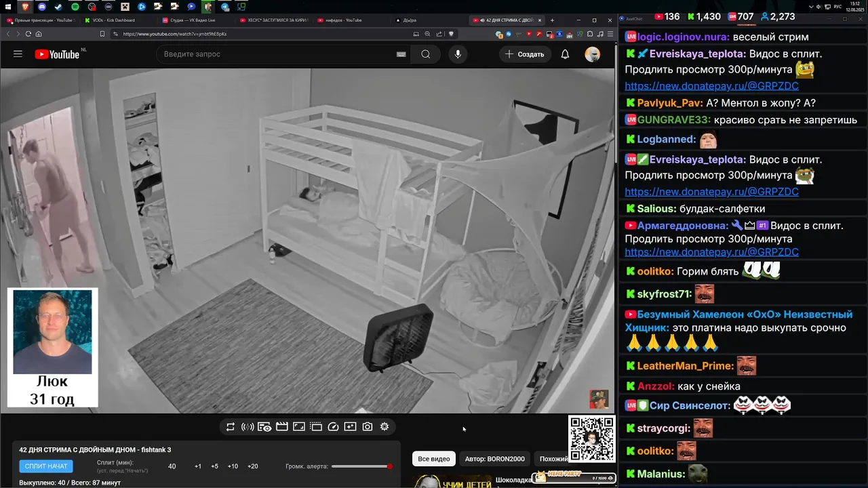The height and width of the screenshot is (488, 868).
Task: Open second donatepay.ru link from Evreiskaya_teplota
Action: pos(711,192)
